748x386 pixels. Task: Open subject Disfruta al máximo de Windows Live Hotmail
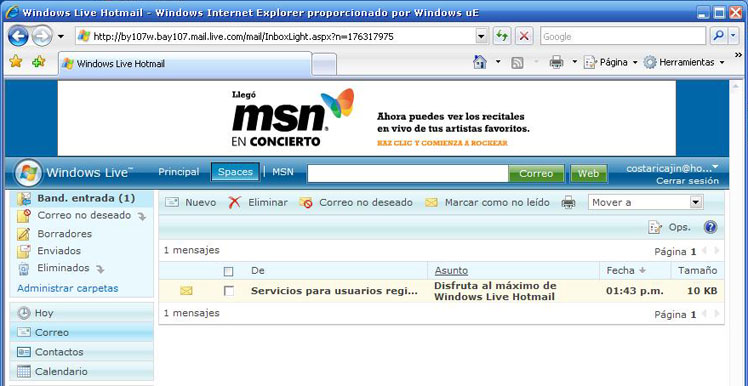pos(495,291)
